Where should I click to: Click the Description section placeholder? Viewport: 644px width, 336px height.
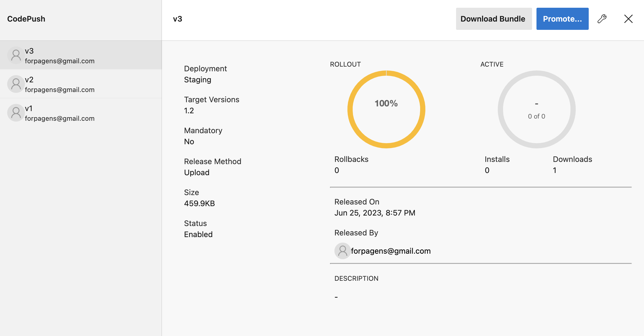pos(336,297)
